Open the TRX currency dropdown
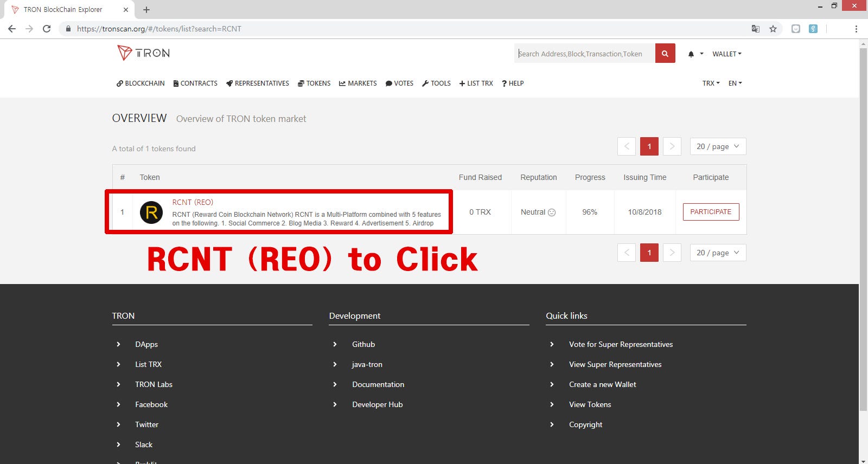Screen dimensions: 868x464 (711, 83)
